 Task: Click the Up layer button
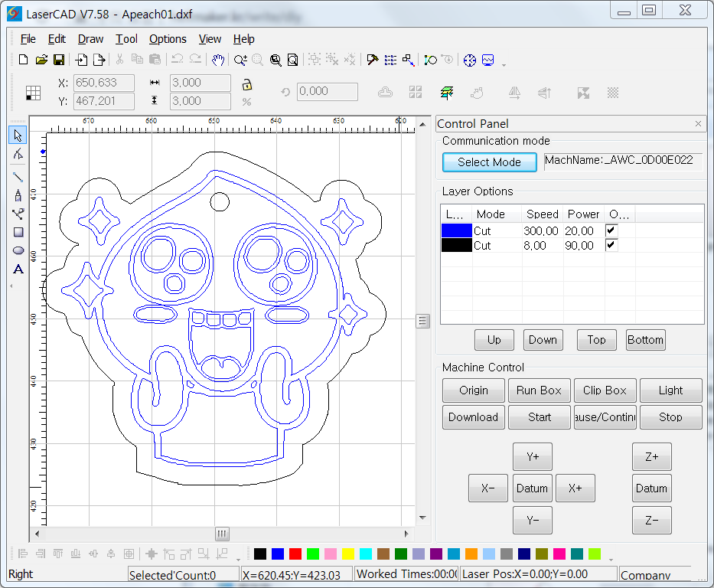click(x=494, y=340)
